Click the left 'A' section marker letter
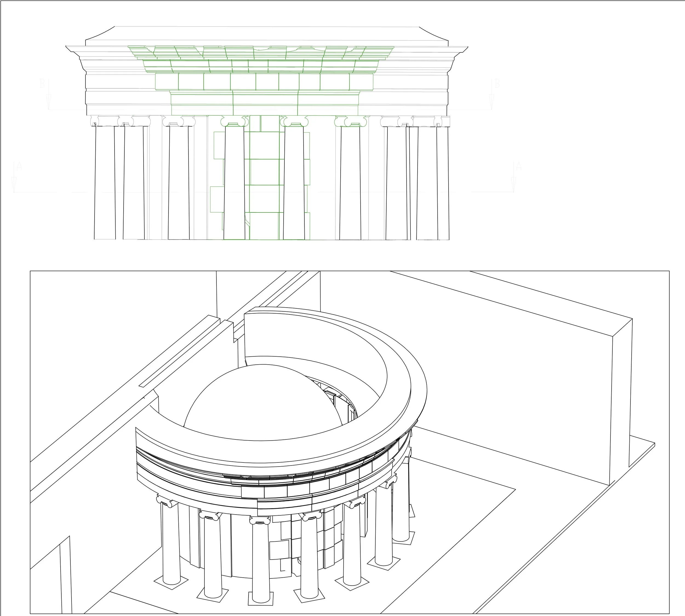Screen dimensions: 685x616 [19, 166]
